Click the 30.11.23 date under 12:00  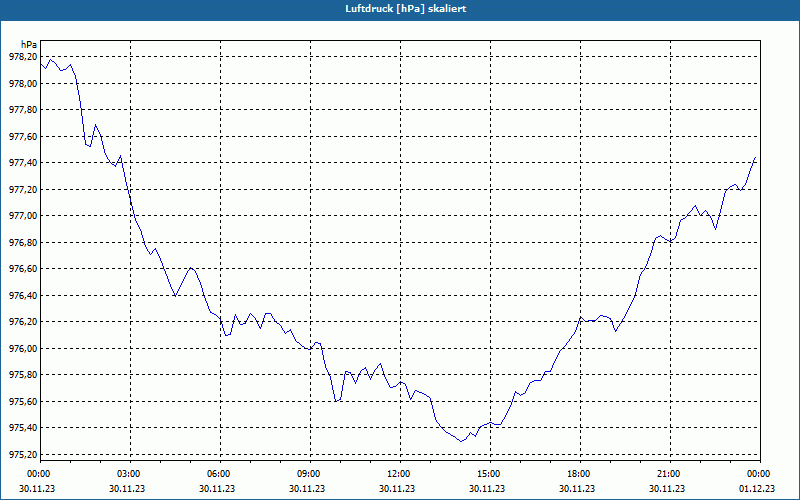coord(396,489)
